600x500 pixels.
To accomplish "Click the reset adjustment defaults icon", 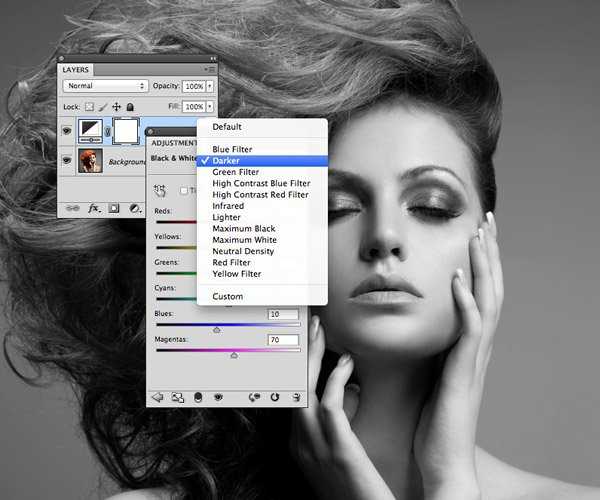I will 274,397.
